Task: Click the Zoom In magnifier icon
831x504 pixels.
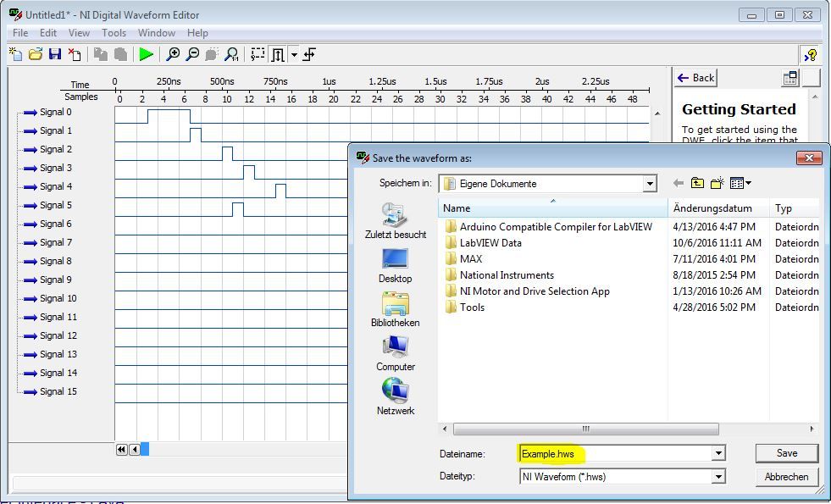Action: coord(173,54)
